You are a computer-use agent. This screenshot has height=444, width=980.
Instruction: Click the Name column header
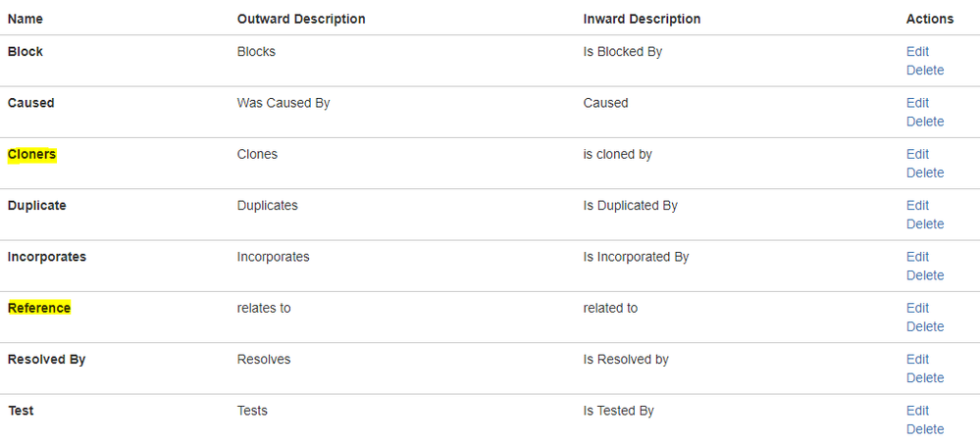tap(25, 20)
